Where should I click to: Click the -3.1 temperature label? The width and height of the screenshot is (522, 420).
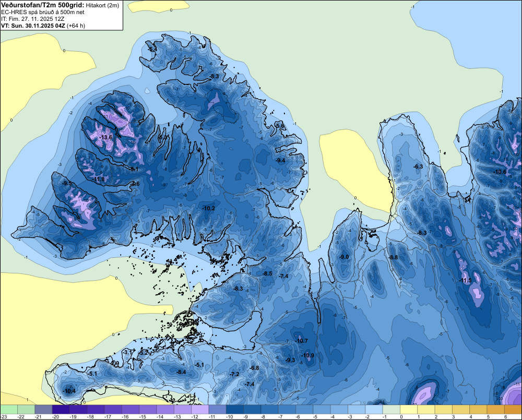(x=128, y=352)
